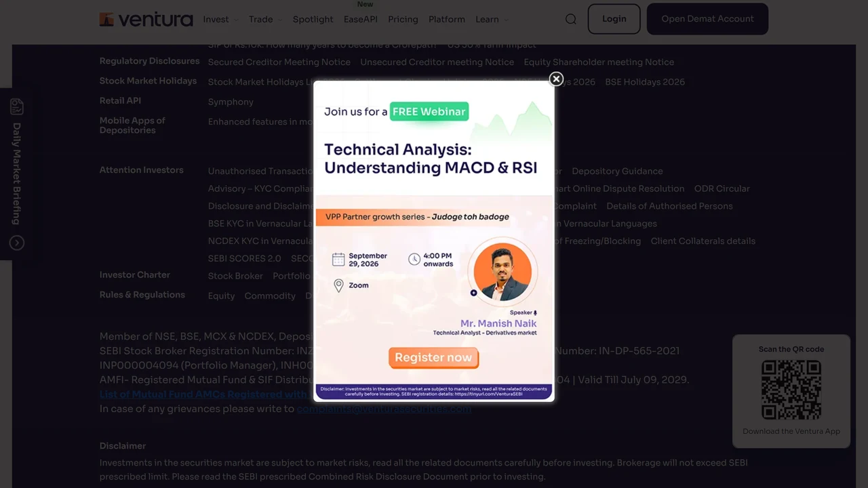Click the speaker photo of Manish Naik
Image resolution: width=868 pixels, height=488 pixels.
click(502, 272)
